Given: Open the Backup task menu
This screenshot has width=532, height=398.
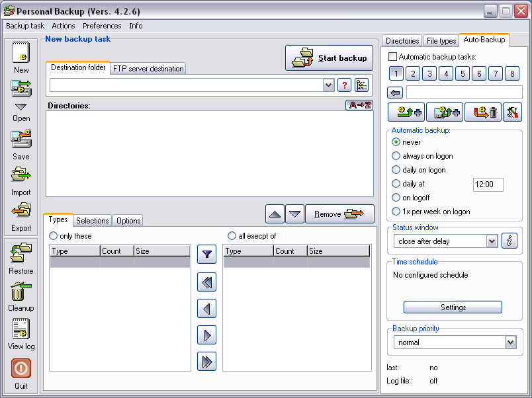Looking at the screenshot, I should pos(25,26).
